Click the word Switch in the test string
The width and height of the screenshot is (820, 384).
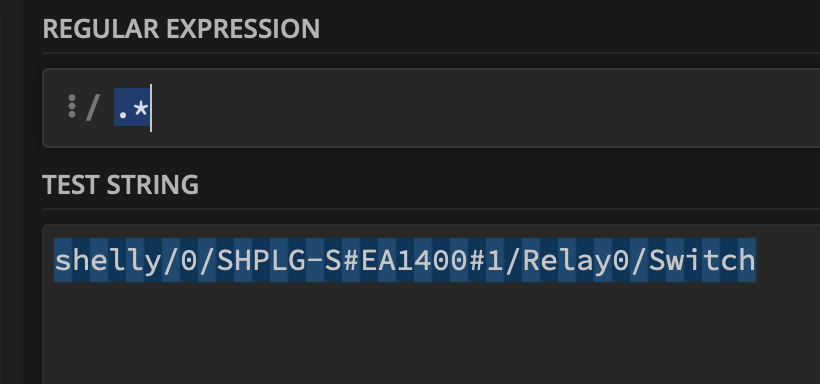click(x=702, y=260)
